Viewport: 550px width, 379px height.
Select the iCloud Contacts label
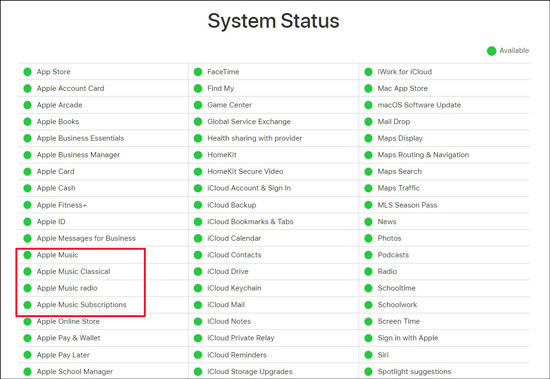(x=234, y=255)
